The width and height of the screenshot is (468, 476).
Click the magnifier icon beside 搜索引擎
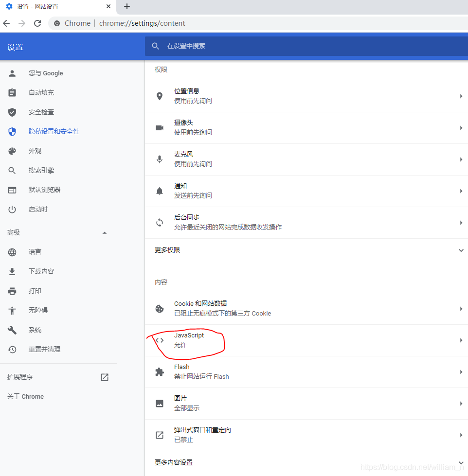coord(12,170)
